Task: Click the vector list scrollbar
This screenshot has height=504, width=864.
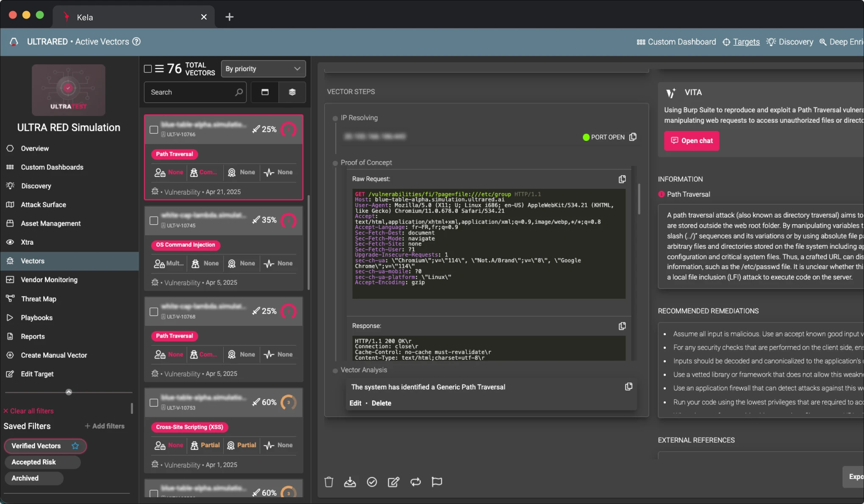Action: (309, 242)
